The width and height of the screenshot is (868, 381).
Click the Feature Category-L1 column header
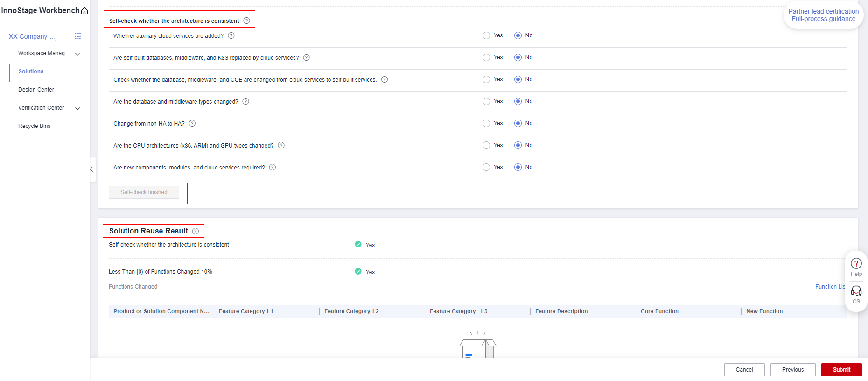246,311
